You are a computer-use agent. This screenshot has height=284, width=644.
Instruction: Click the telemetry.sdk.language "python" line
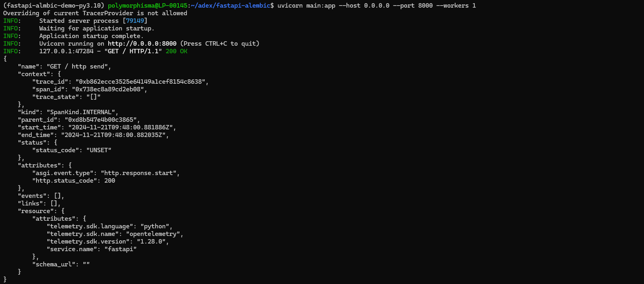(109, 226)
